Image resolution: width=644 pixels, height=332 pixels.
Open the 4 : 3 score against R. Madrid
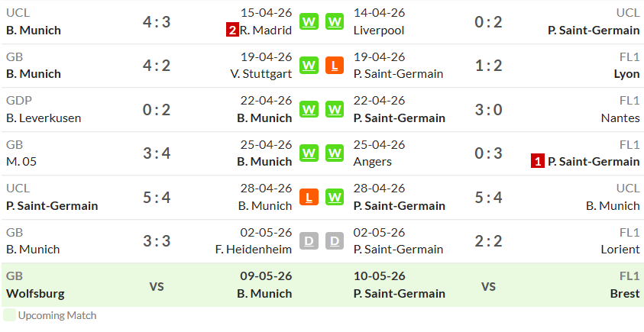(157, 21)
